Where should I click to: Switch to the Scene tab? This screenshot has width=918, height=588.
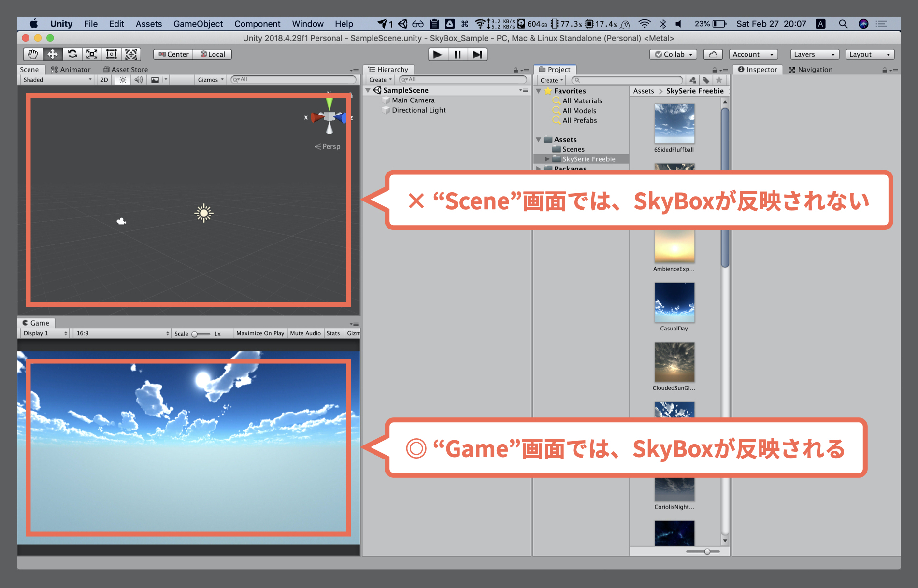[29, 70]
